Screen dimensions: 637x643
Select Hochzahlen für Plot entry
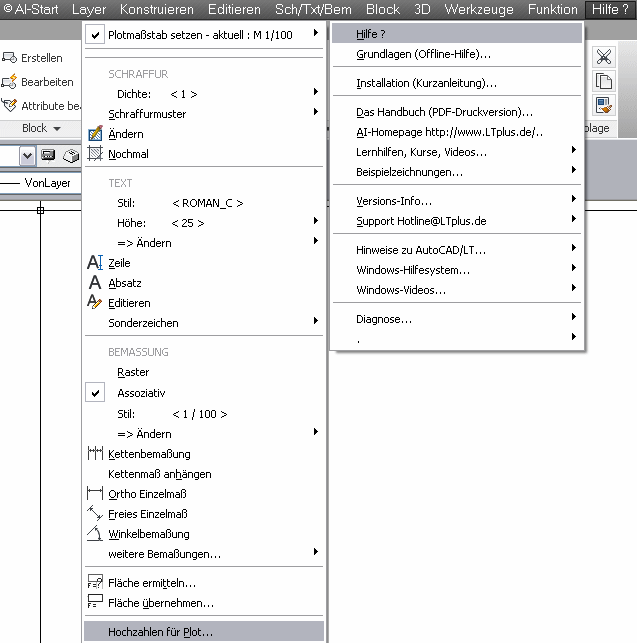click(x=204, y=632)
